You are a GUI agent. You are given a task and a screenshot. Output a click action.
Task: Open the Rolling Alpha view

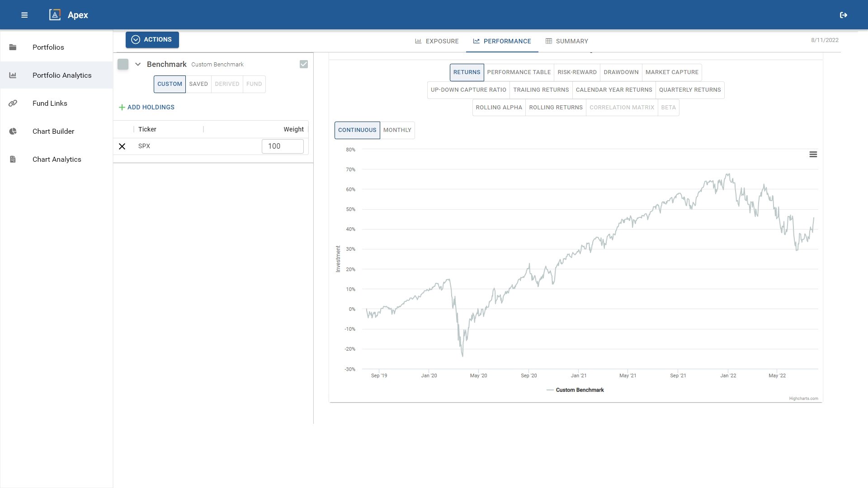click(499, 108)
